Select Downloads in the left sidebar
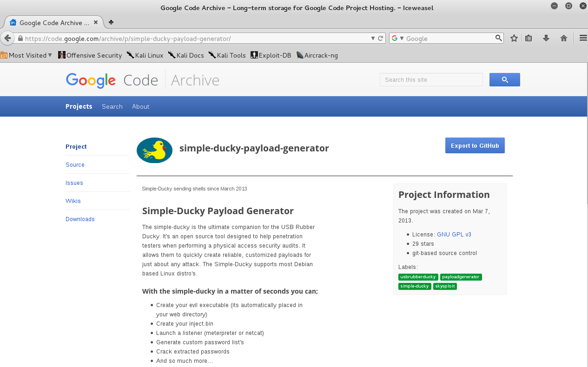 (80, 219)
